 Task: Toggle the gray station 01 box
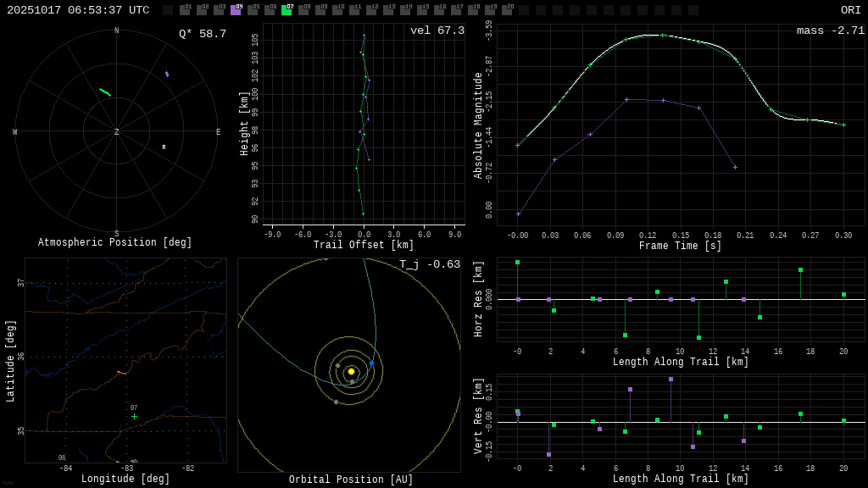coord(185,10)
